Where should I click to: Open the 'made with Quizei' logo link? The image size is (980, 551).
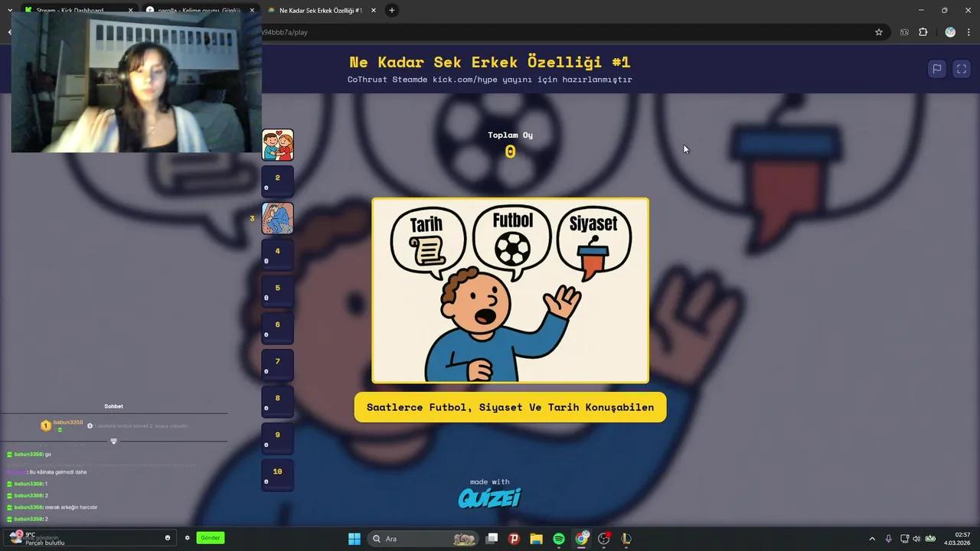490,494
